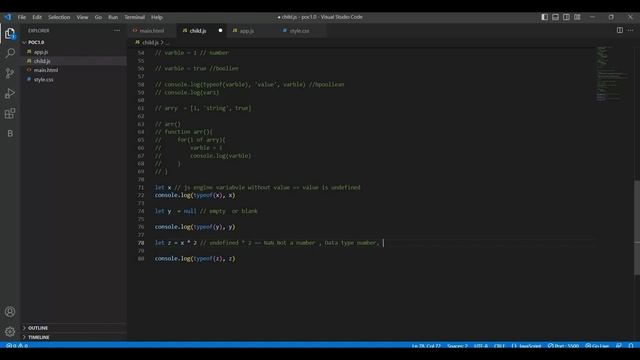Open the Edit menu
Viewport: 640px width, 360px height.
pyautogui.click(x=37, y=17)
